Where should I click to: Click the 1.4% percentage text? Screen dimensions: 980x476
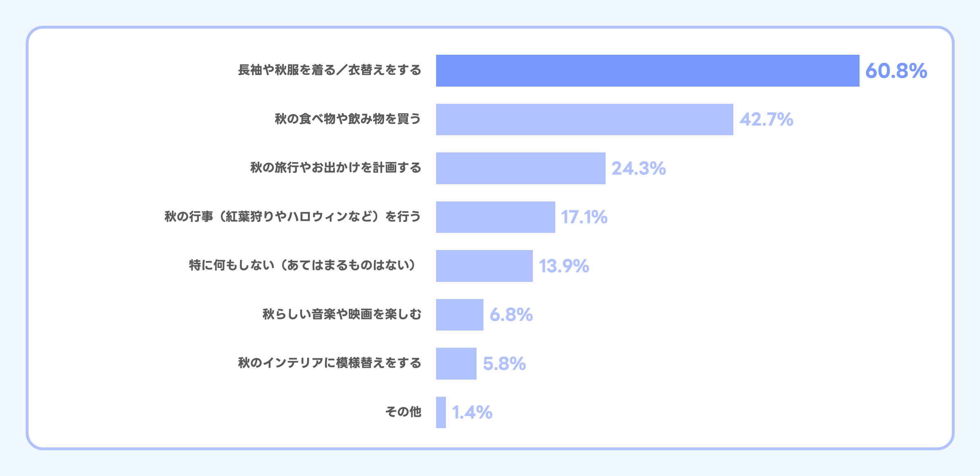[472, 412]
